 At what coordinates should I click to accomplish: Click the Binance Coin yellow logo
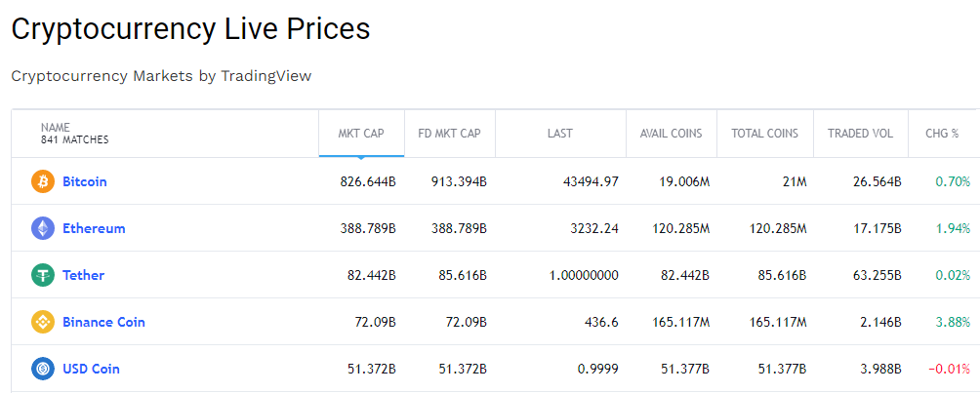coord(43,323)
